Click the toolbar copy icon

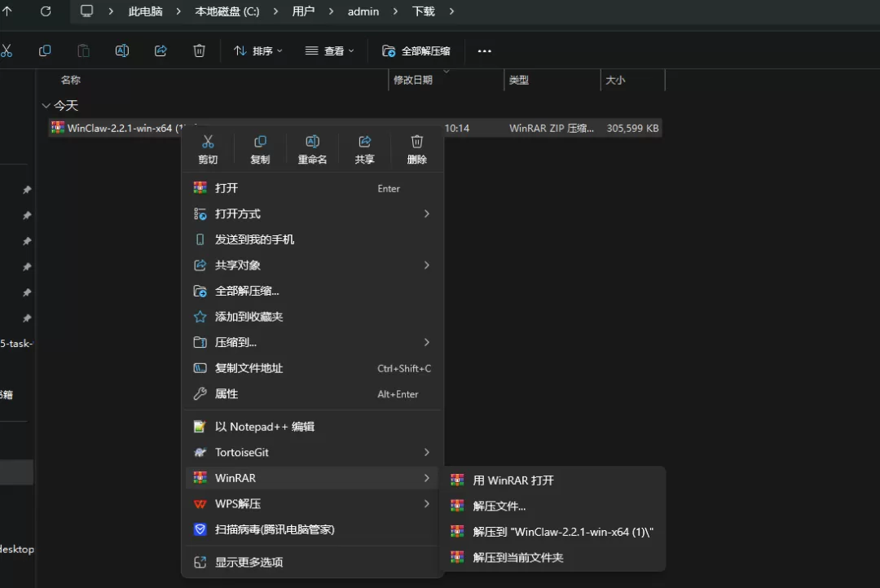click(x=45, y=50)
